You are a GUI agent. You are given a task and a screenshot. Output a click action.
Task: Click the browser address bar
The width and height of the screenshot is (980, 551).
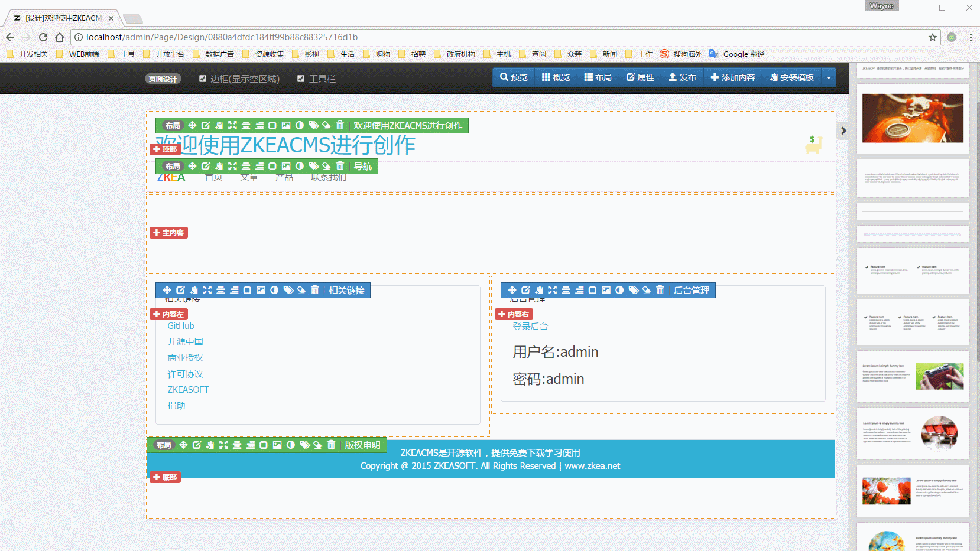502,37
